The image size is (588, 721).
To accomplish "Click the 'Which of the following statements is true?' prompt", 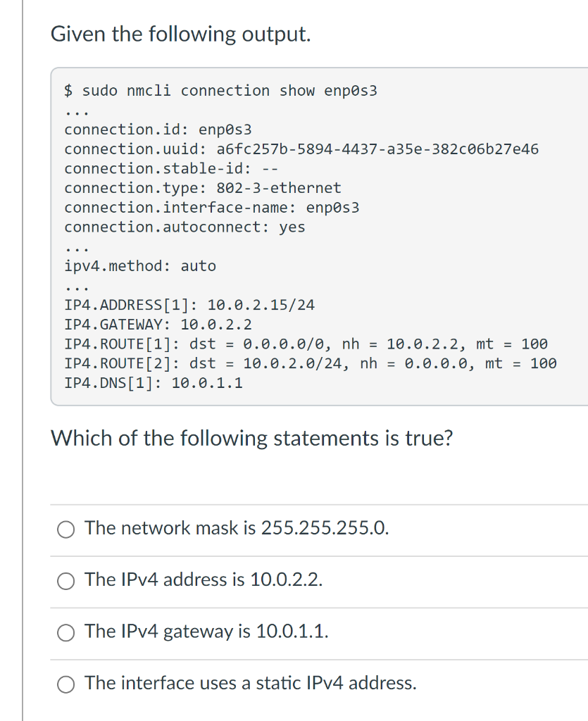I will tap(252, 438).
